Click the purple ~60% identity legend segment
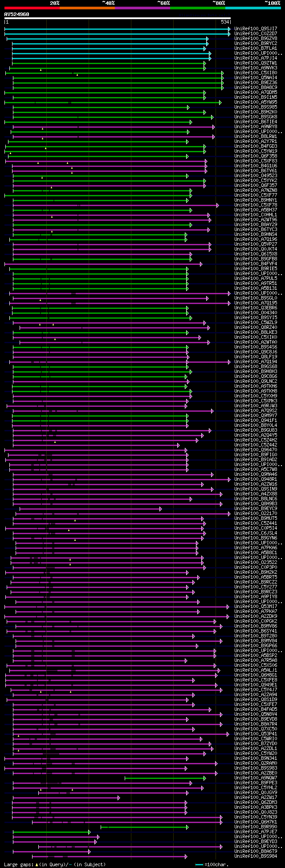Screen dimensions: 285x868 pyautogui.click(x=142, y=8)
